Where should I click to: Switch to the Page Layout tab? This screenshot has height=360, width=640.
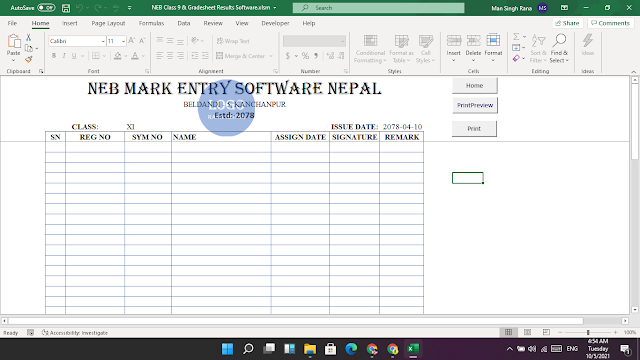coord(108,23)
